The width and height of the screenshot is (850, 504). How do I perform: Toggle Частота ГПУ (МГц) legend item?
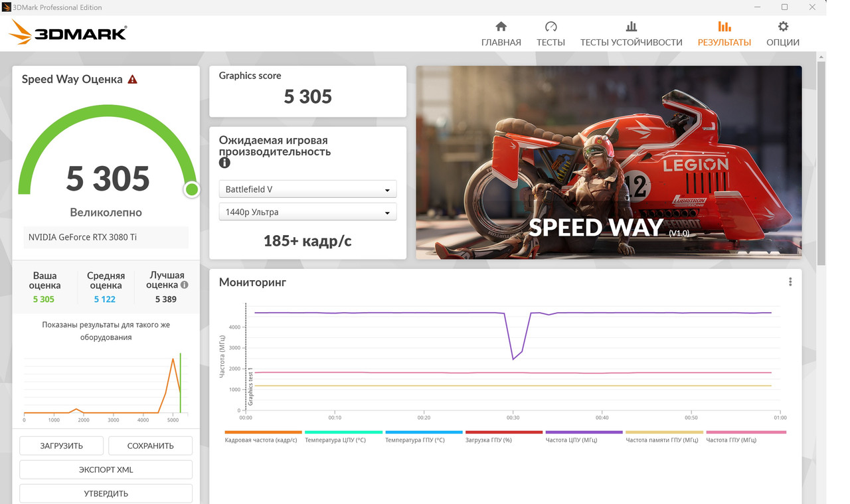(746, 436)
